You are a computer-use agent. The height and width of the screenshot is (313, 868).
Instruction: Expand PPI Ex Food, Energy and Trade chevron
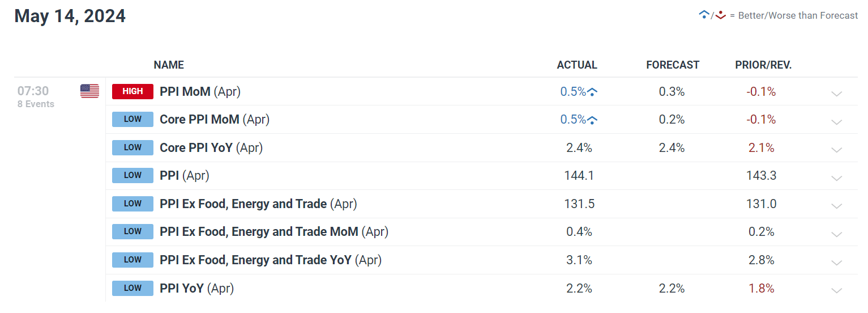click(x=836, y=206)
